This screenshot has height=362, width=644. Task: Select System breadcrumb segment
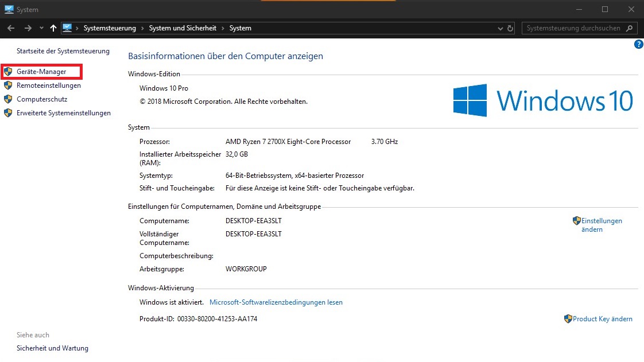tap(240, 28)
